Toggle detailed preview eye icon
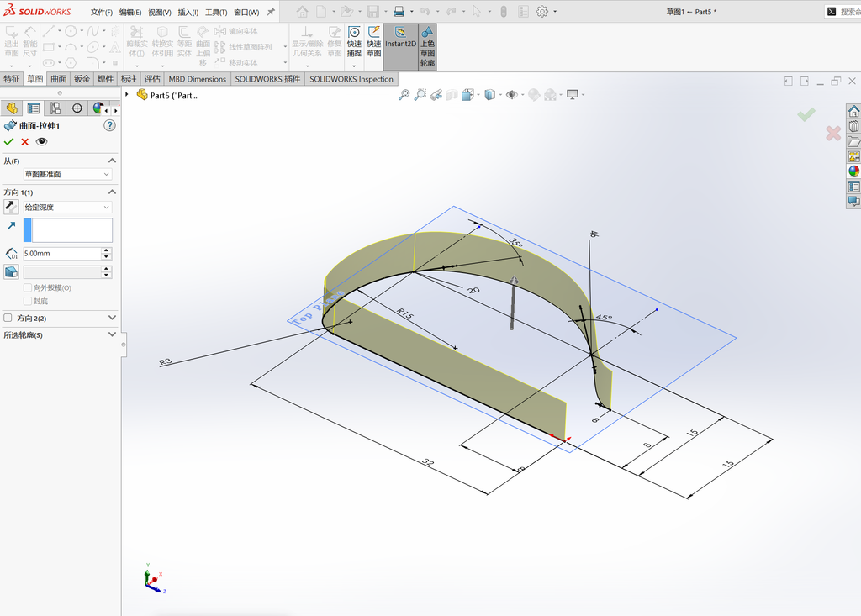This screenshot has width=861, height=616. [x=42, y=142]
